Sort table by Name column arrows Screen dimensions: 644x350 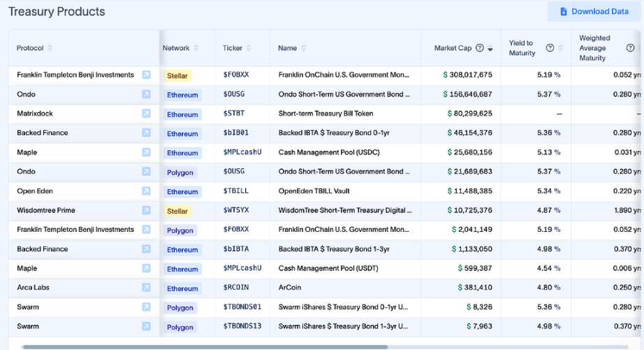click(x=304, y=48)
